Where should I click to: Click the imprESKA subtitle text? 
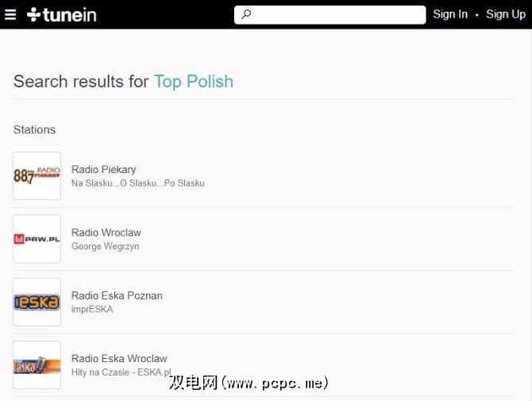(x=92, y=309)
